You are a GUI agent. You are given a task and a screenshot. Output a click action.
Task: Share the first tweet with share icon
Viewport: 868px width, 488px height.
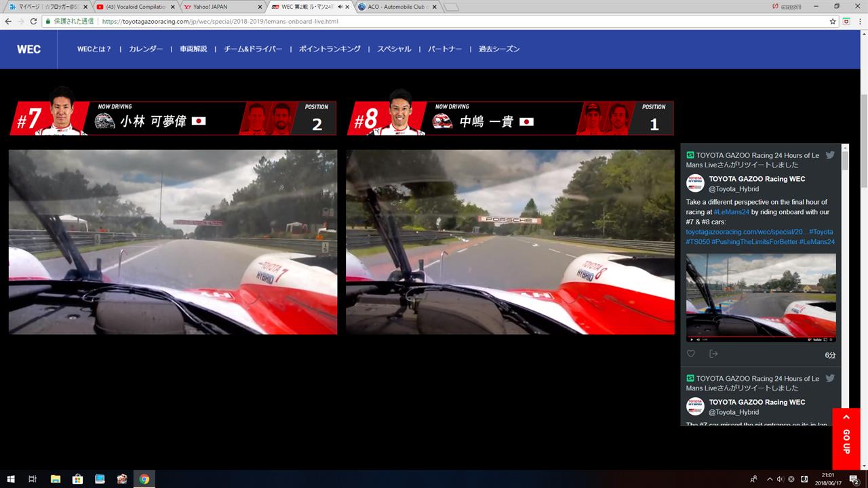[713, 354]
